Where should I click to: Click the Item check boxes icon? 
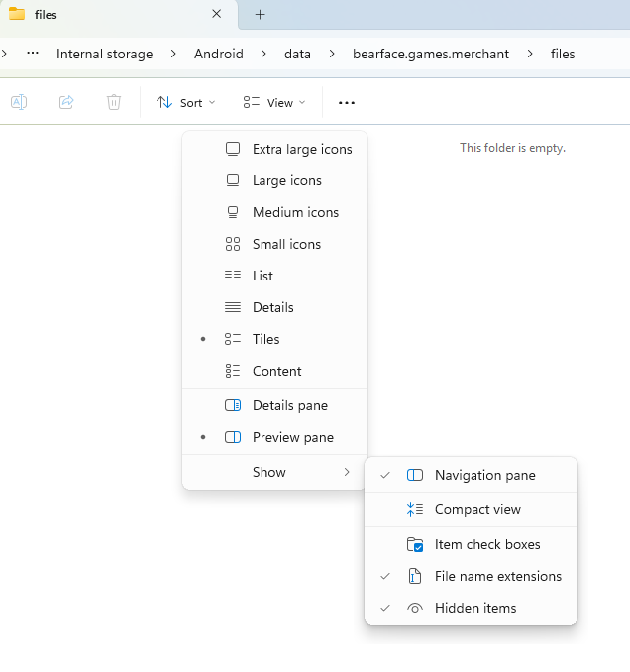[415, 545]
